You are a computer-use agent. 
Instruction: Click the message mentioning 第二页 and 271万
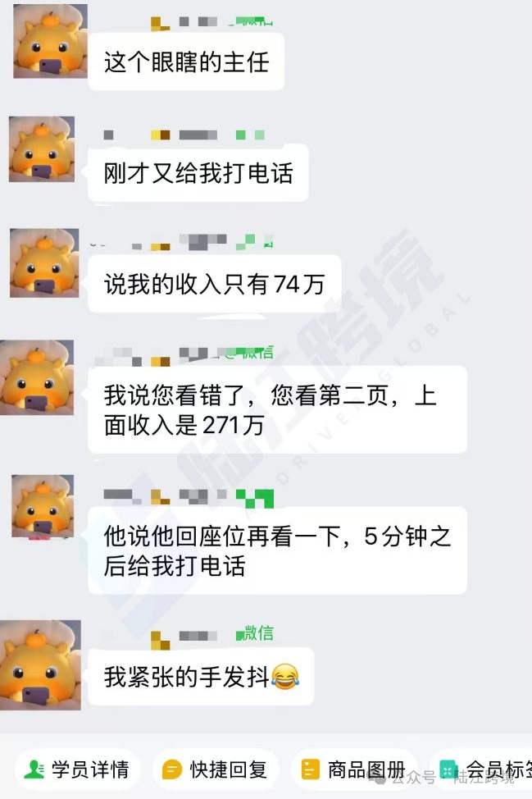coord(277,409)
